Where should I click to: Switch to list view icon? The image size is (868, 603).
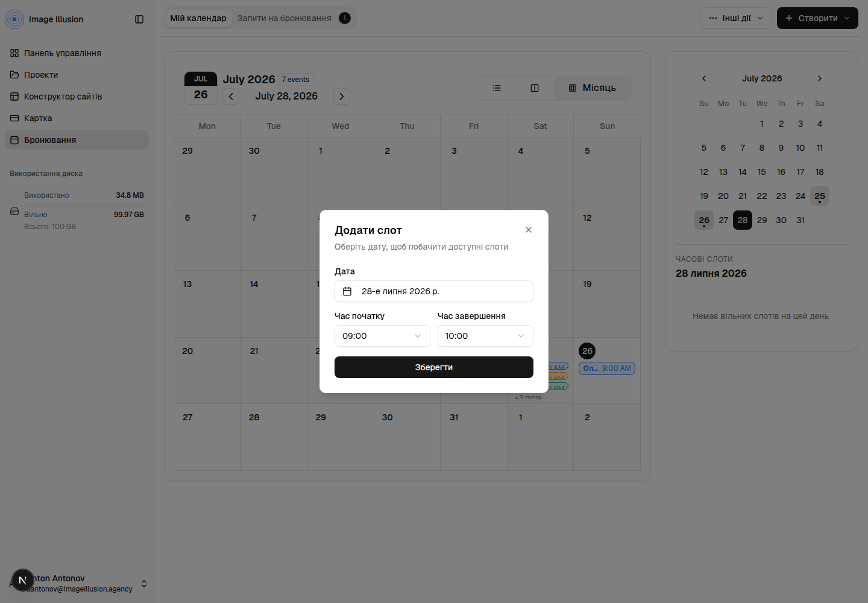pyautogui.click(x=497, y=88)
